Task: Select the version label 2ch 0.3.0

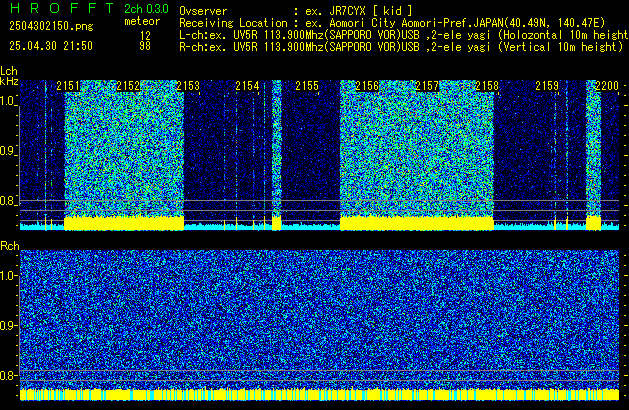Action: click(146, 8)
